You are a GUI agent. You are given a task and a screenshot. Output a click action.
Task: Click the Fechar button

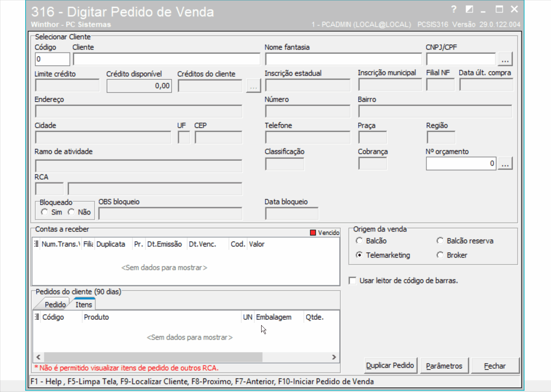pos(495,365)
